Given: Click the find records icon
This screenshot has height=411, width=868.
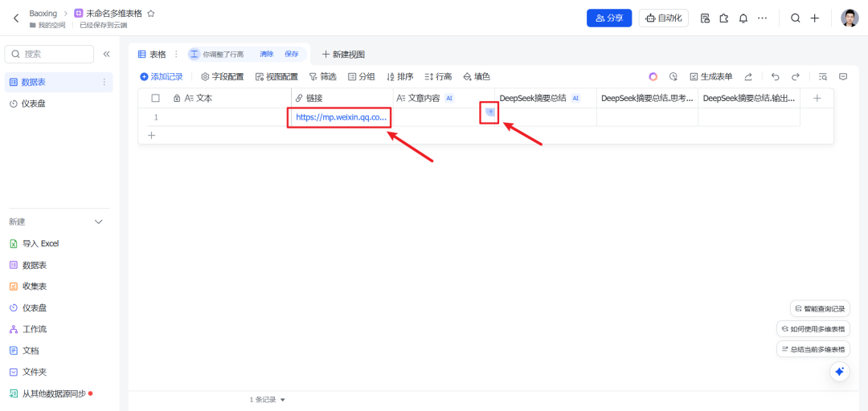Looking at the screenshot, I should (x=823, y=77).
